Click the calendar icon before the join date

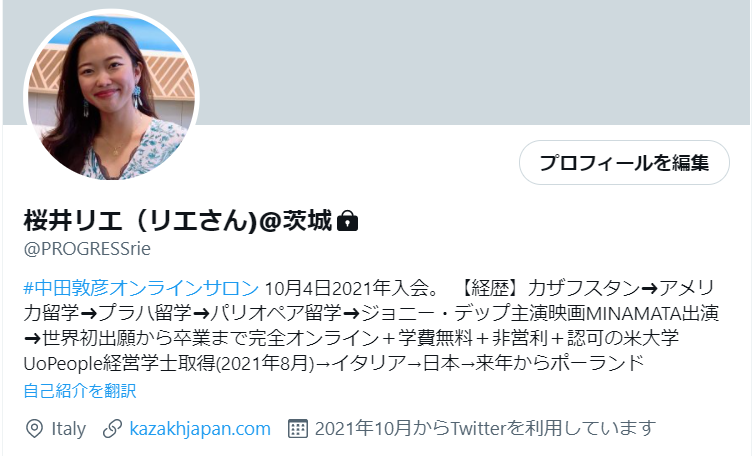pos(297,429)
